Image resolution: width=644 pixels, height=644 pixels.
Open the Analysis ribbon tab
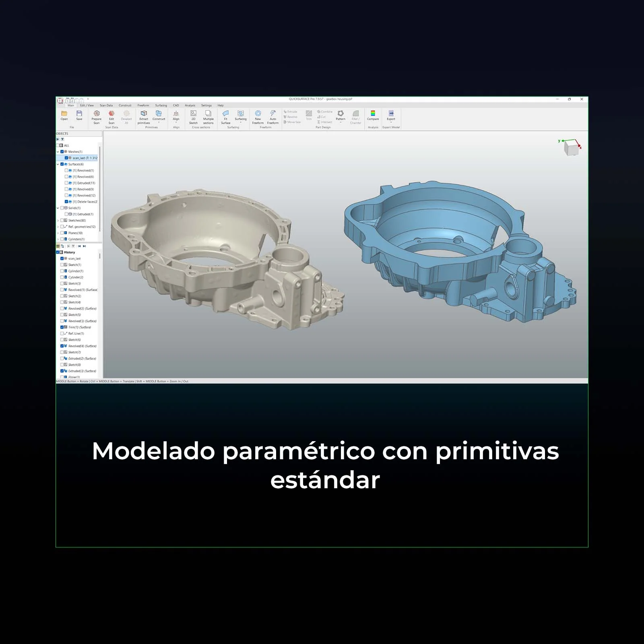point(190,105)
